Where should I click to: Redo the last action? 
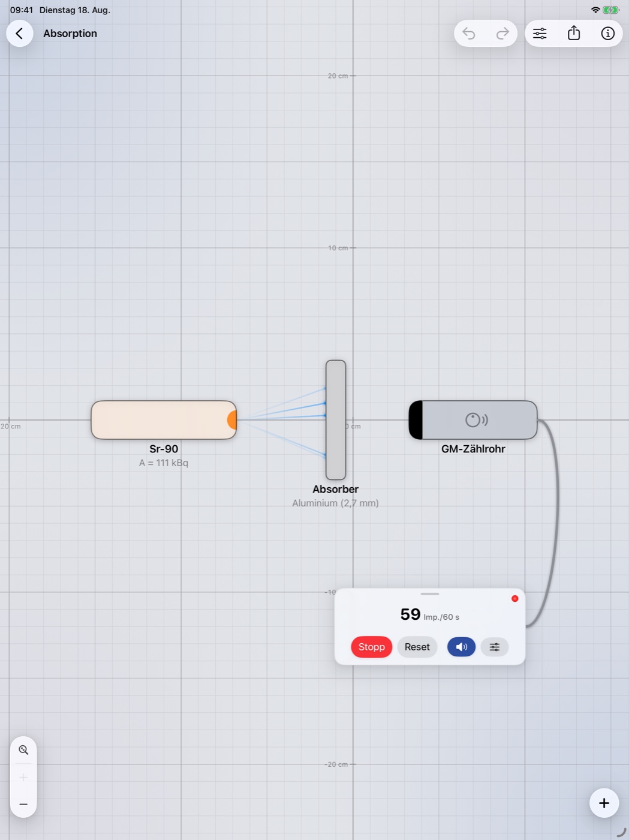point(502,34)
